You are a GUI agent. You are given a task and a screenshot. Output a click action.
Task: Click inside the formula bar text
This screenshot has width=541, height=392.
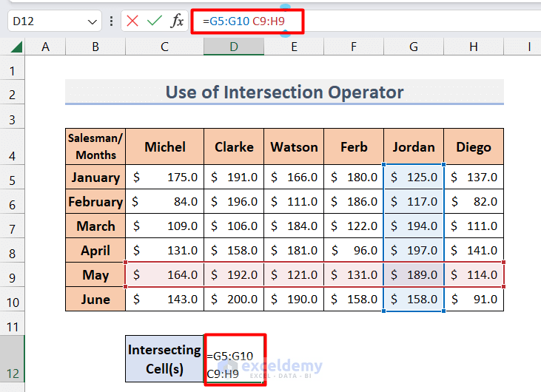pos(244,21)
